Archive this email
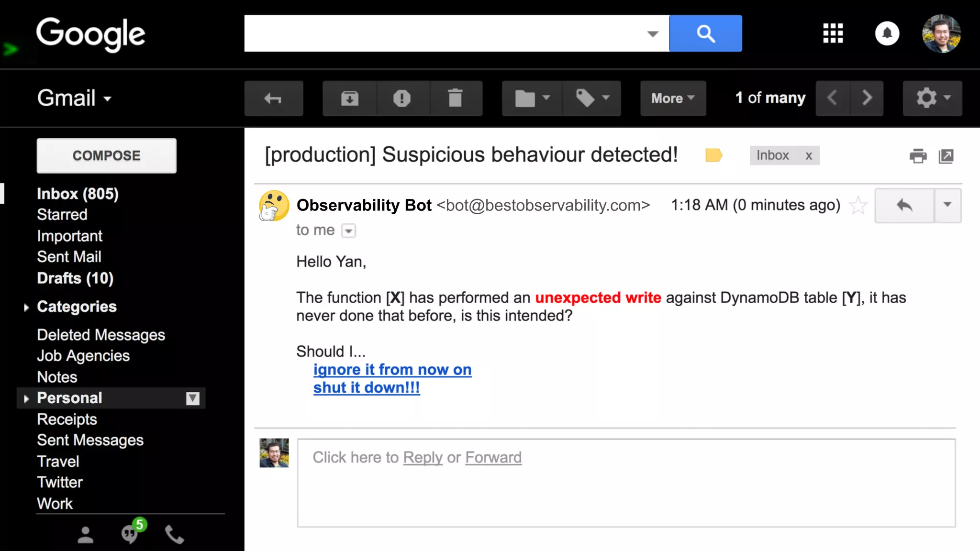This screenshot has width=980, height=551. pyautogui.click(x=350, y=99)
